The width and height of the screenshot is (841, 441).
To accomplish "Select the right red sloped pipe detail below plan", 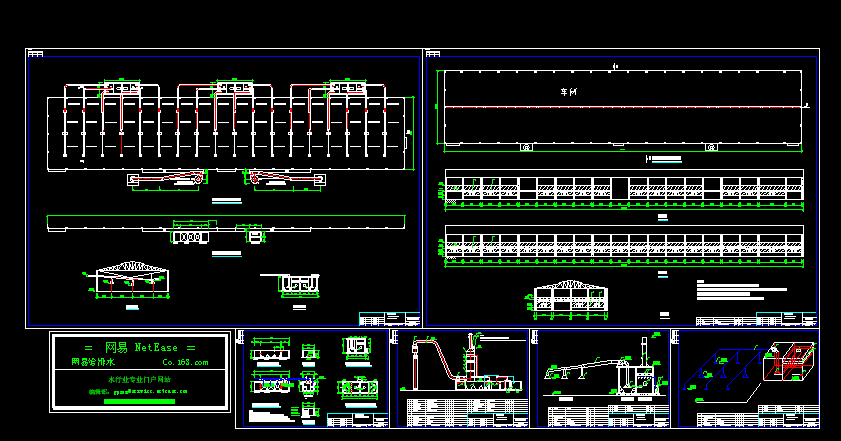I will (285, 178).
